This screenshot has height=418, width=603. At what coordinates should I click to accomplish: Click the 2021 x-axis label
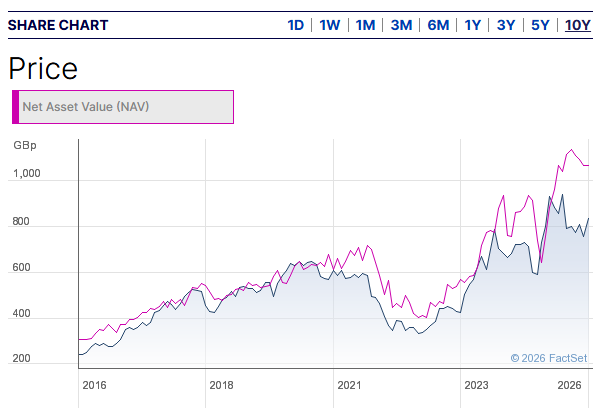point(349,385)
